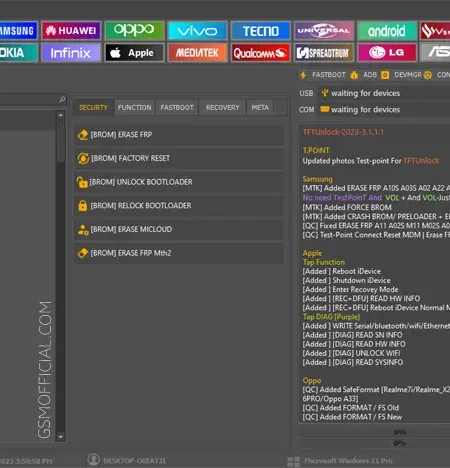Click the Oppo heading in log
Image resolution: width=450 pixels, height=468 pixels.
(x=312, y=380)
